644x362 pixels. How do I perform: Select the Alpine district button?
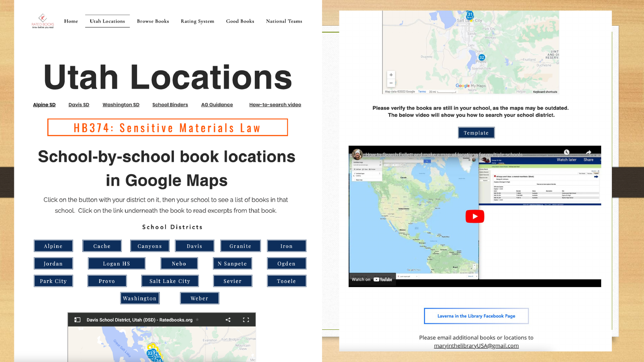pyautogui.click(x=53, y=246)
